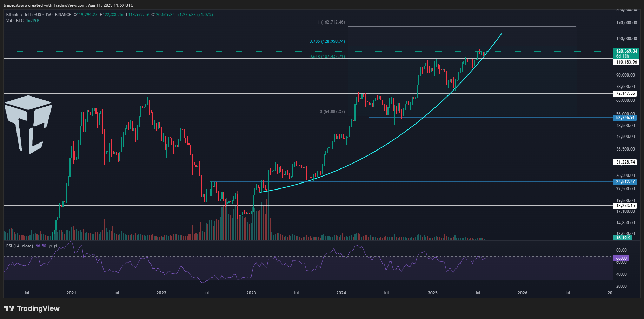The height and width of the screenshot is (319, 644).
Task: Click the 140,000.00 price axis label
Action: pos(626,39)
